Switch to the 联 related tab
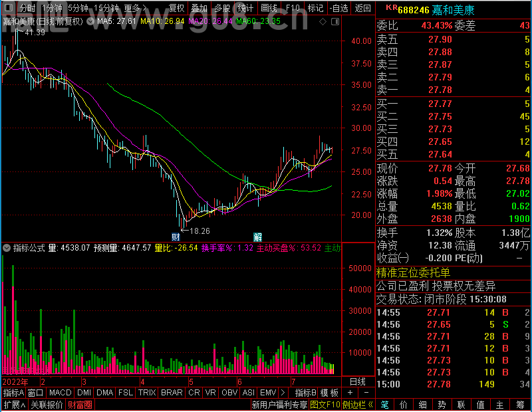The height and width of the screenshot is (412, 532). point(461,405)
